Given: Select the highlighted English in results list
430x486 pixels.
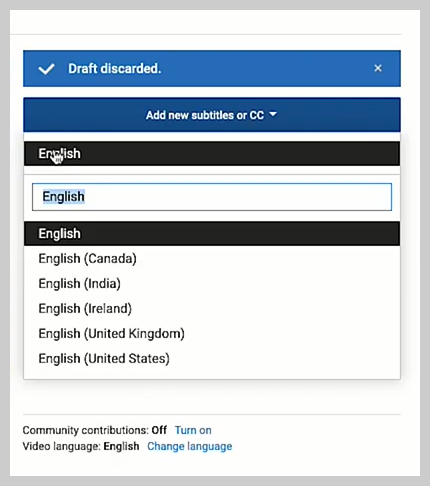Looking at the screenshot, I should 212,234.
